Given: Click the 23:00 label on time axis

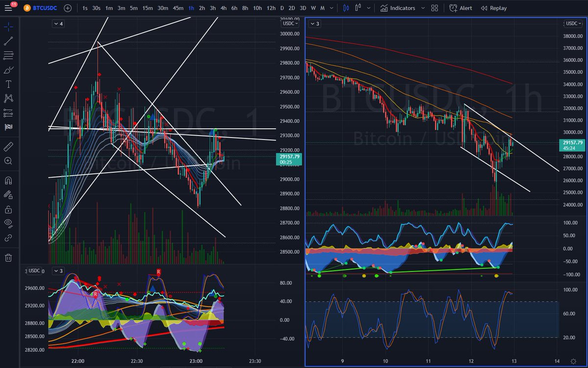Looking at the screenshot, I should [x=196, y=361].
